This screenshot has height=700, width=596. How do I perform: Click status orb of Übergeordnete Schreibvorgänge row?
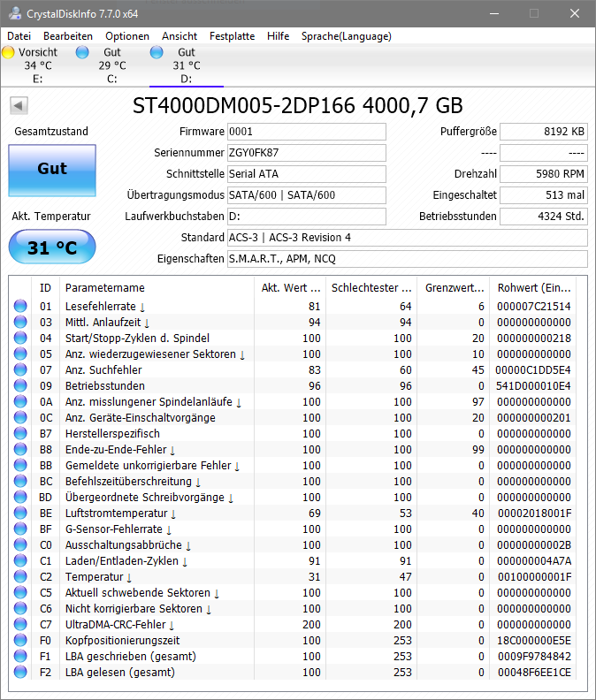[20, 497]
